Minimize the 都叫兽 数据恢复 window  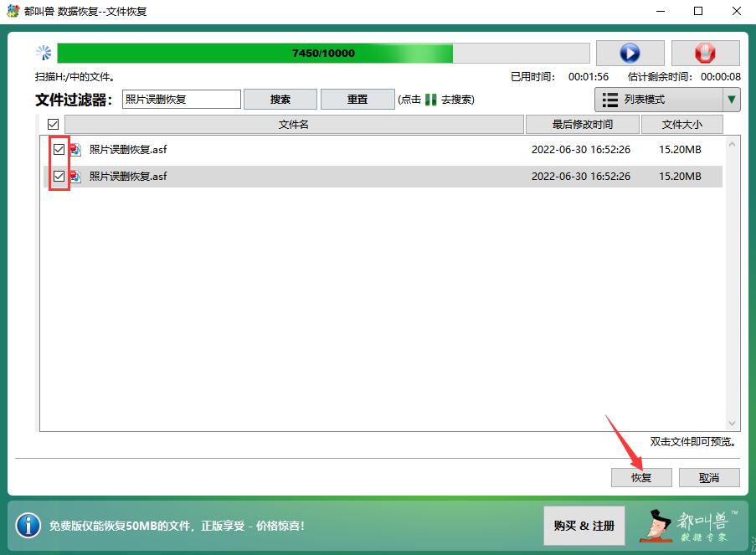point(661,11)
